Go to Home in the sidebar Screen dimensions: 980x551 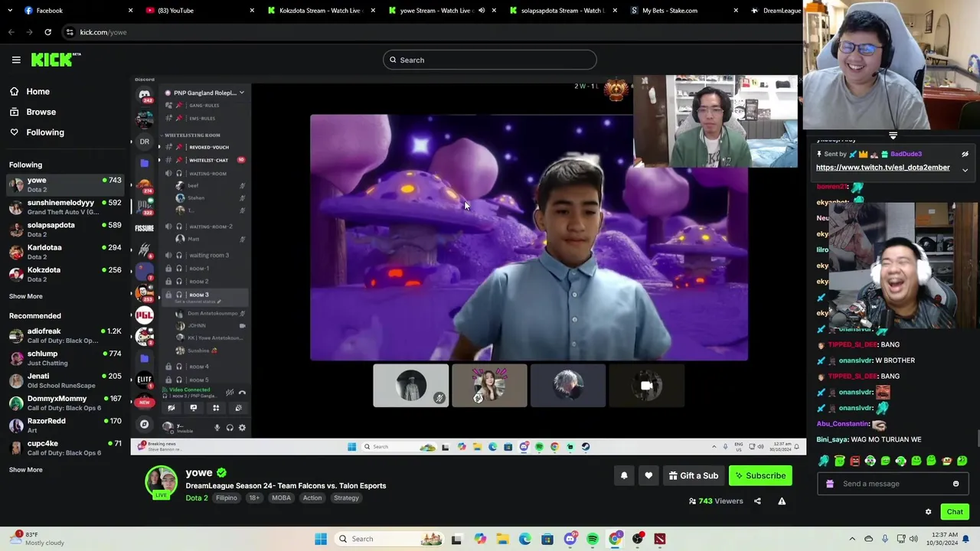(x=38, y=92)
